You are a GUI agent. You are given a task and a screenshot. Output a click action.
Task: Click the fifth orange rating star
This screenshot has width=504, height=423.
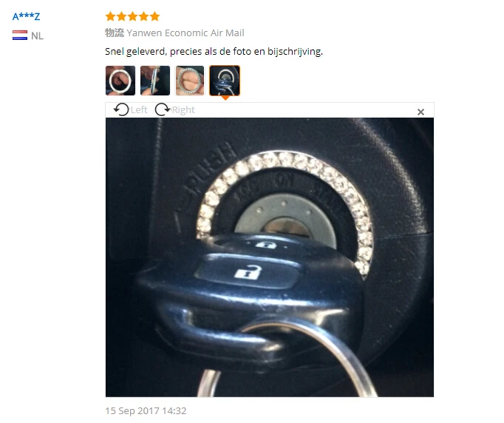[x=154, y=16]
